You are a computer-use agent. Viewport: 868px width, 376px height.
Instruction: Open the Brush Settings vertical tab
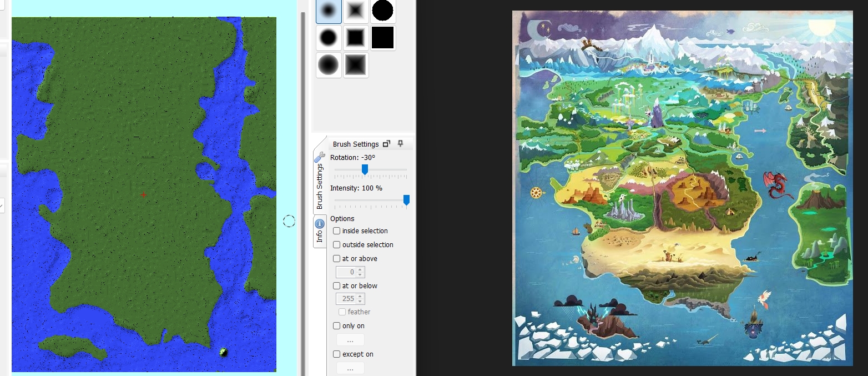click(x=320, y=181)
